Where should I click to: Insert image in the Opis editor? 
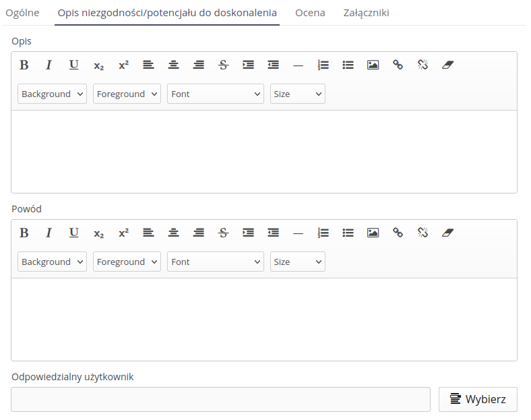click(x=373, y=65)
